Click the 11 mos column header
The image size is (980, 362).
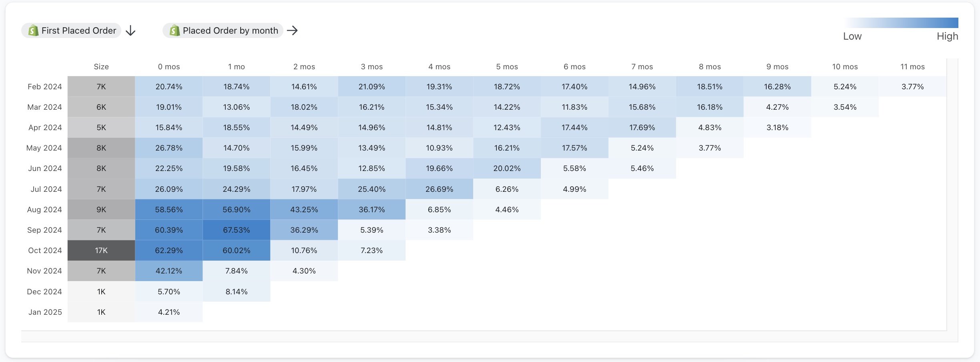912,66
